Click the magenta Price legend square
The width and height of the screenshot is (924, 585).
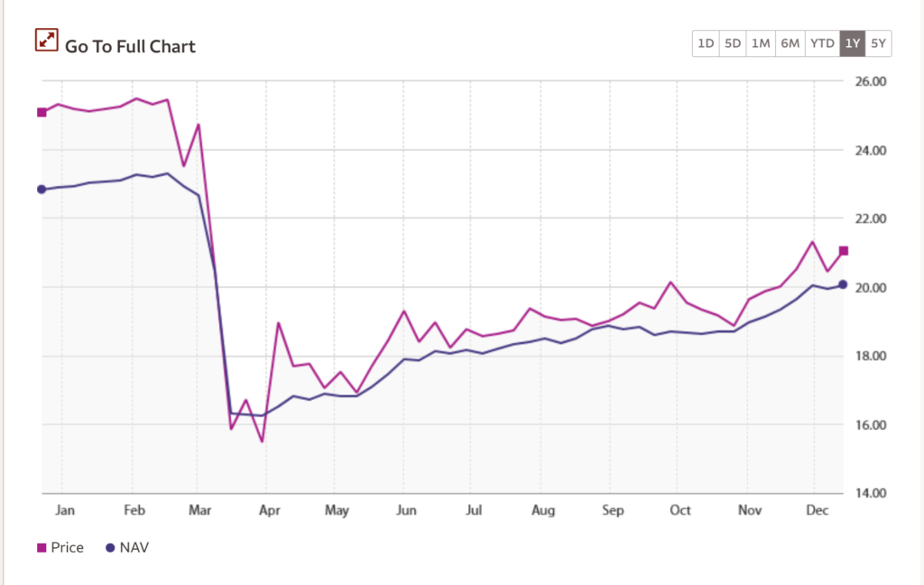tap(42, 547)
